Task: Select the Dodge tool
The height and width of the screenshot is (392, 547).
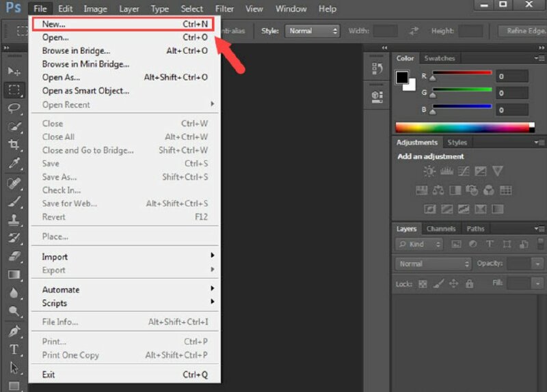Action: coord(14,311)
